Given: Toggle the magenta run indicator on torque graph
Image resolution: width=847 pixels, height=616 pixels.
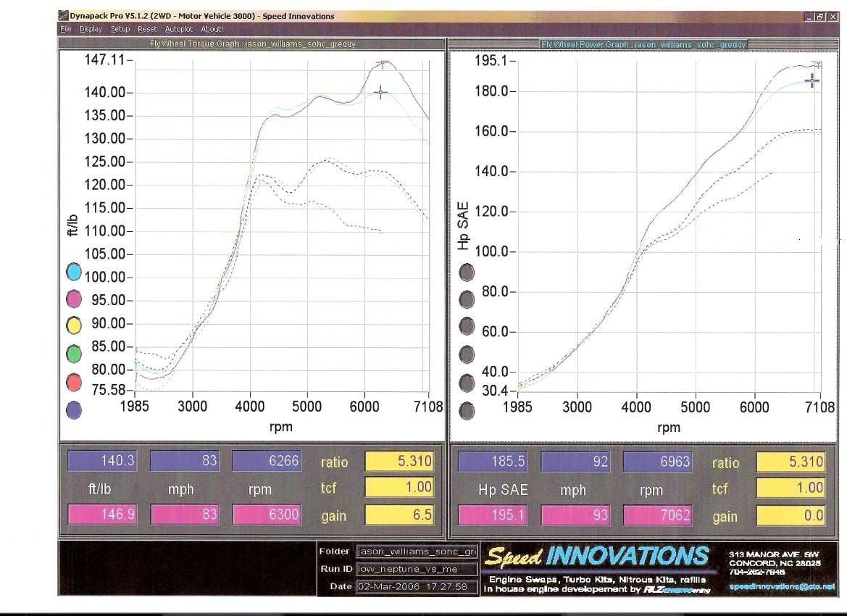Looking at the screenshot, I should [75, 299].
